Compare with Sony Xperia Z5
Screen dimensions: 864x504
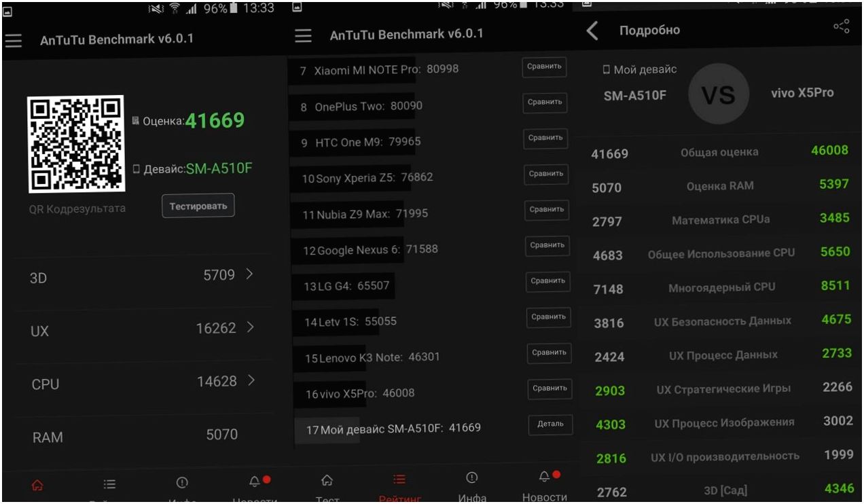(547, 173)
